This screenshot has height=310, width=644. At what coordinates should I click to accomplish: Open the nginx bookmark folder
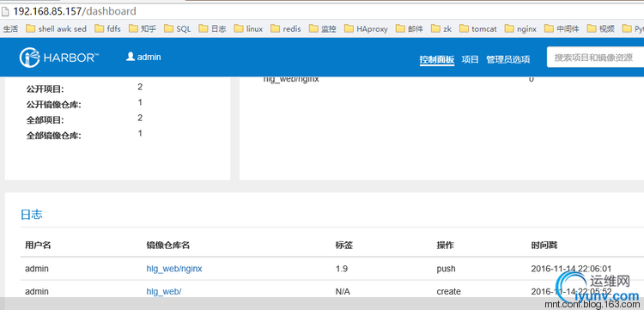521,28
